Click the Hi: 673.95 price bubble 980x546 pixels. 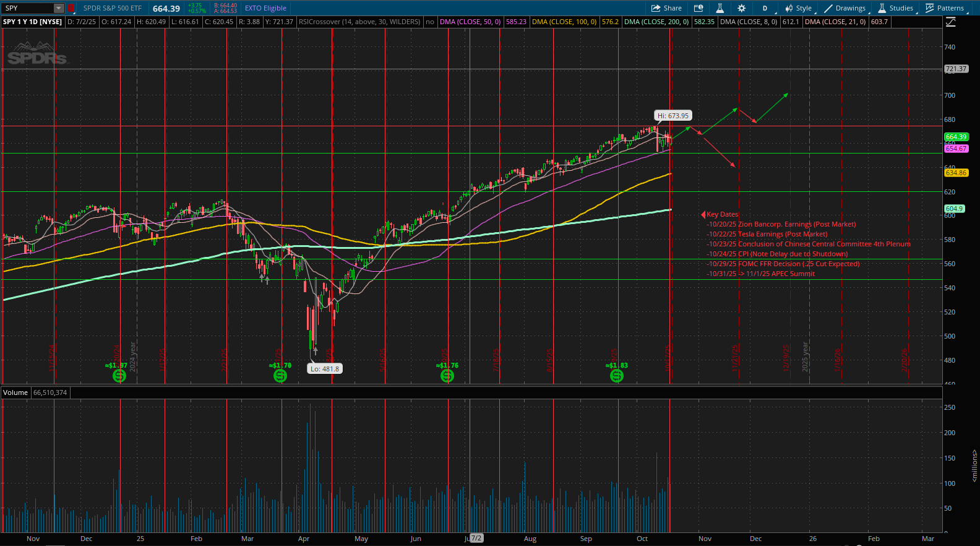tap(673, 116)
